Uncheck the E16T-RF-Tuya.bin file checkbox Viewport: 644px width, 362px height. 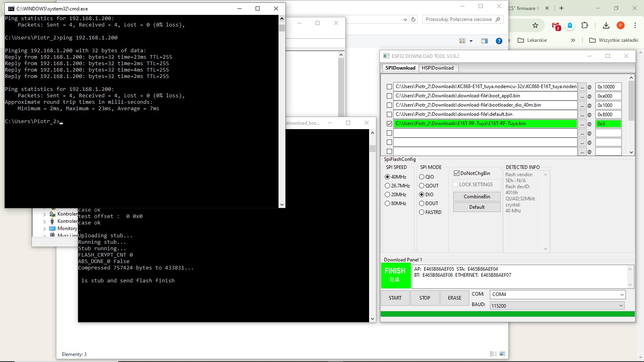click(389, 124)
